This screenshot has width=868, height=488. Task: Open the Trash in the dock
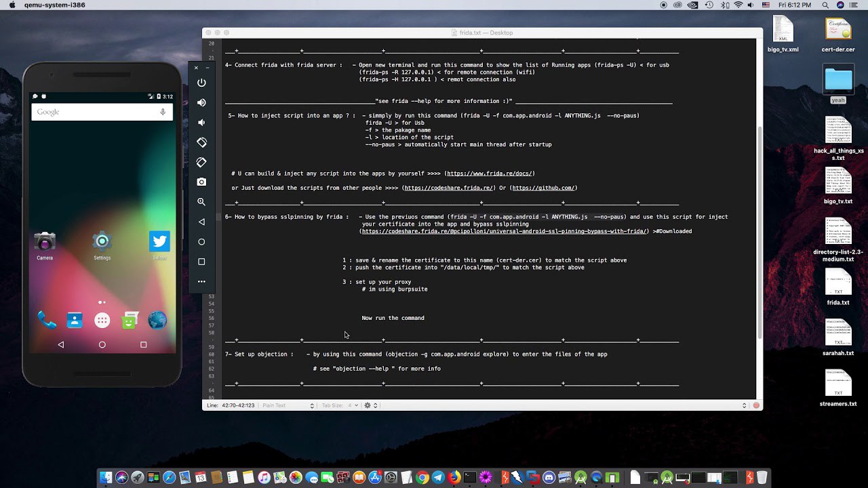tap(762, 478)
